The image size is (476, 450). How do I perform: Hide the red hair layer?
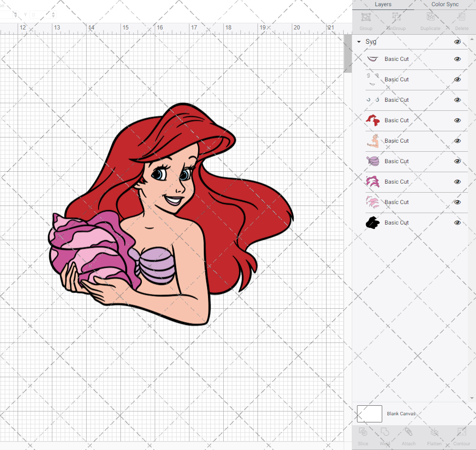point(457,120)
